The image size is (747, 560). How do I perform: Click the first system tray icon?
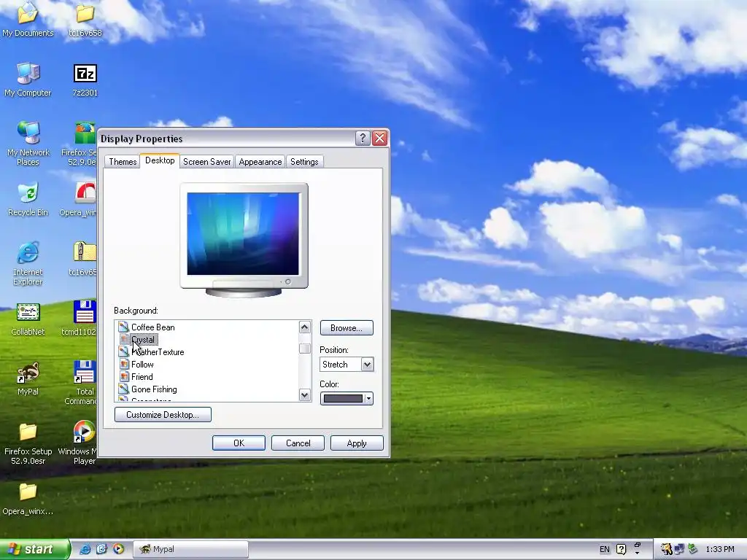click(x=666, y=549)
